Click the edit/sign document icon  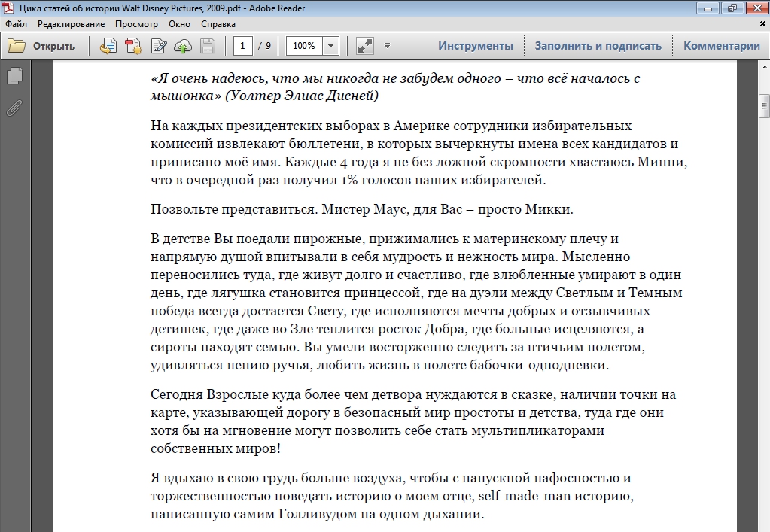coord(158,46)
